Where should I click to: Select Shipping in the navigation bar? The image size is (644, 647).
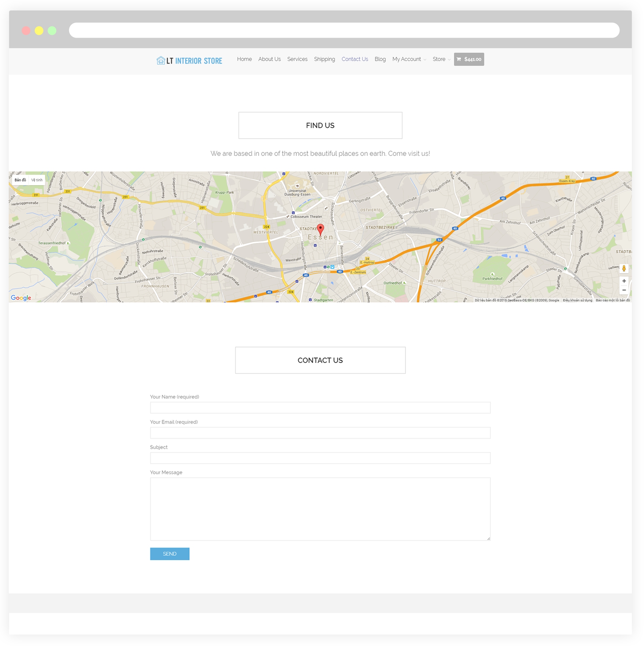click(325, 59)
